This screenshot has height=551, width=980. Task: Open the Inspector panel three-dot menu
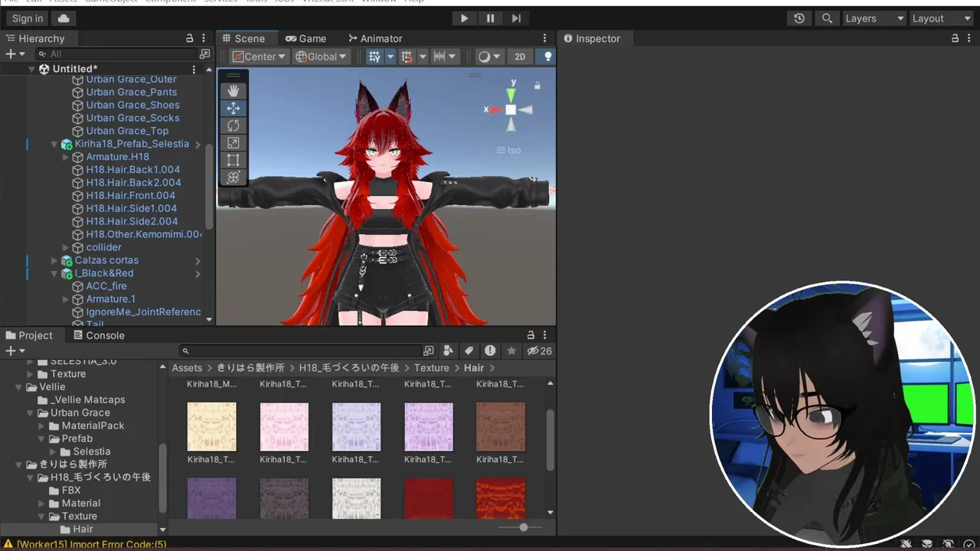(x=969, y=38)
